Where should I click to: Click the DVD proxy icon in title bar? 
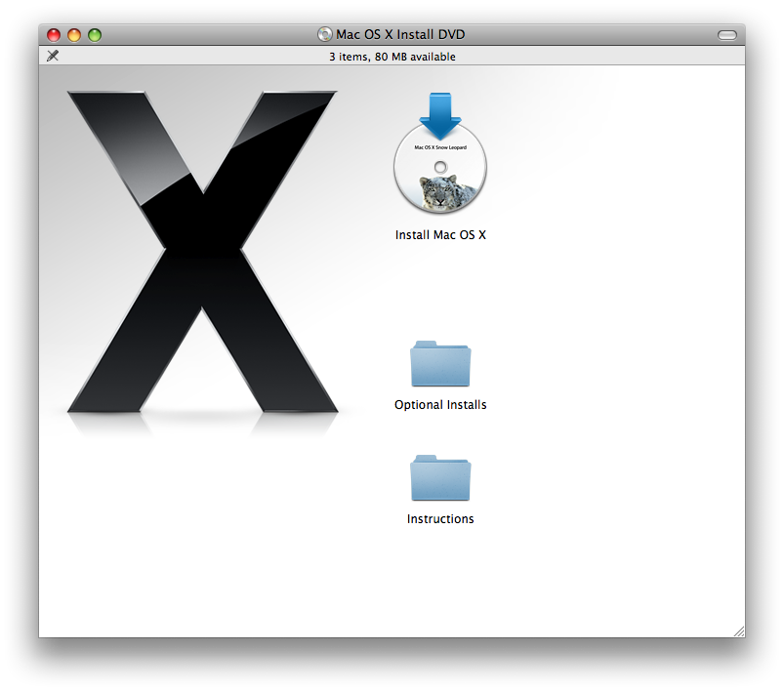325,34
